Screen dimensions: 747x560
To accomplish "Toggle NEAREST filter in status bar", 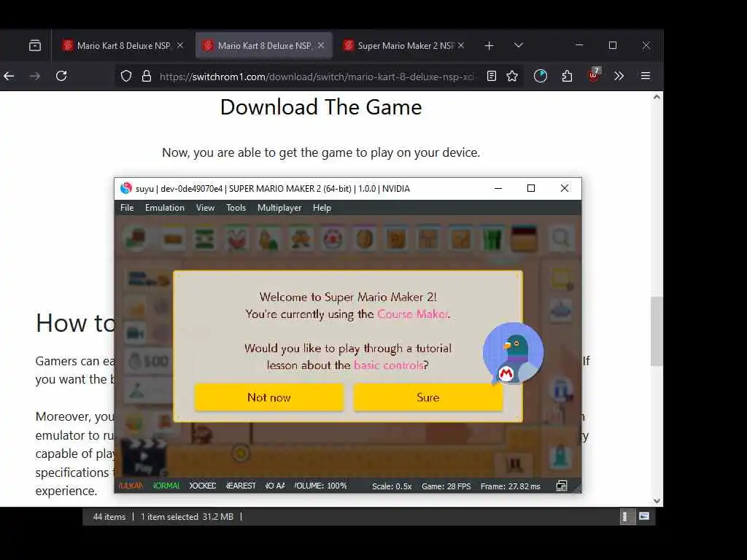I will [x=241, y=486].
